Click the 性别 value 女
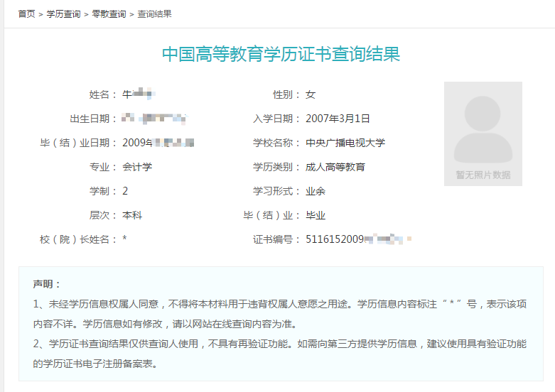555x392 pixels. [311, 94]
